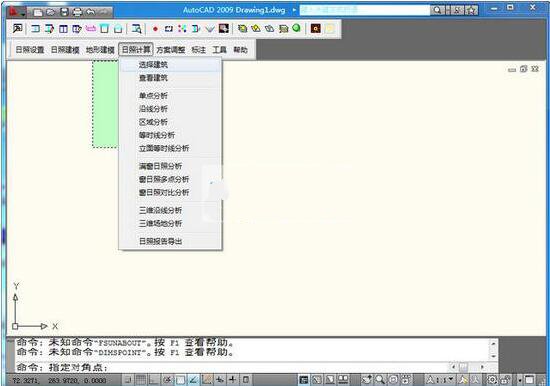This screenshot has width=550, height=386.
Task: Click the InfoCenter search input box
Action: click(x=365, y=10)
